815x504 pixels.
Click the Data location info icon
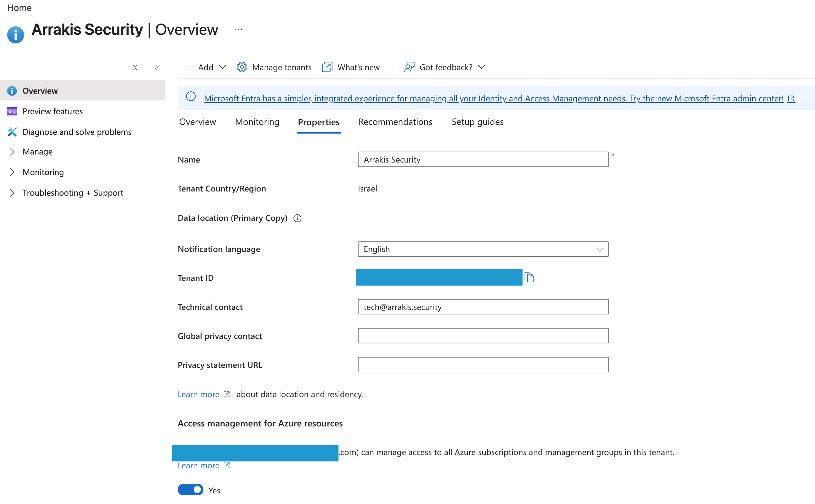297,218
